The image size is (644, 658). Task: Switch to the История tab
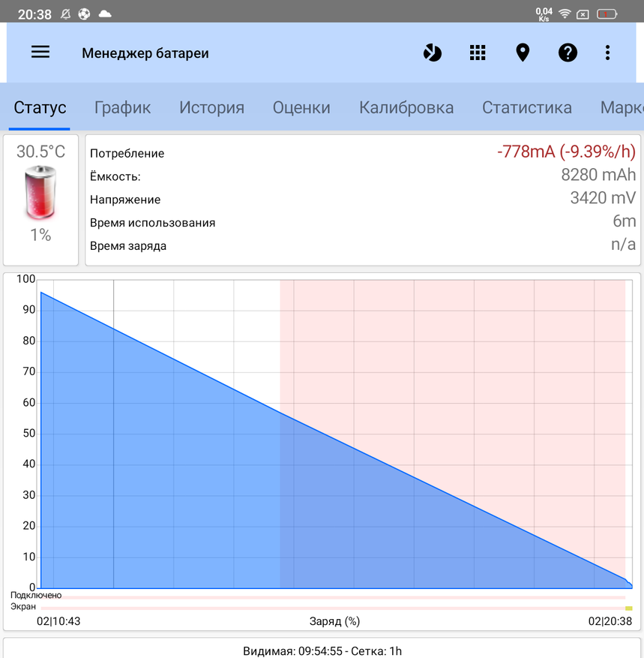point(211,107)
